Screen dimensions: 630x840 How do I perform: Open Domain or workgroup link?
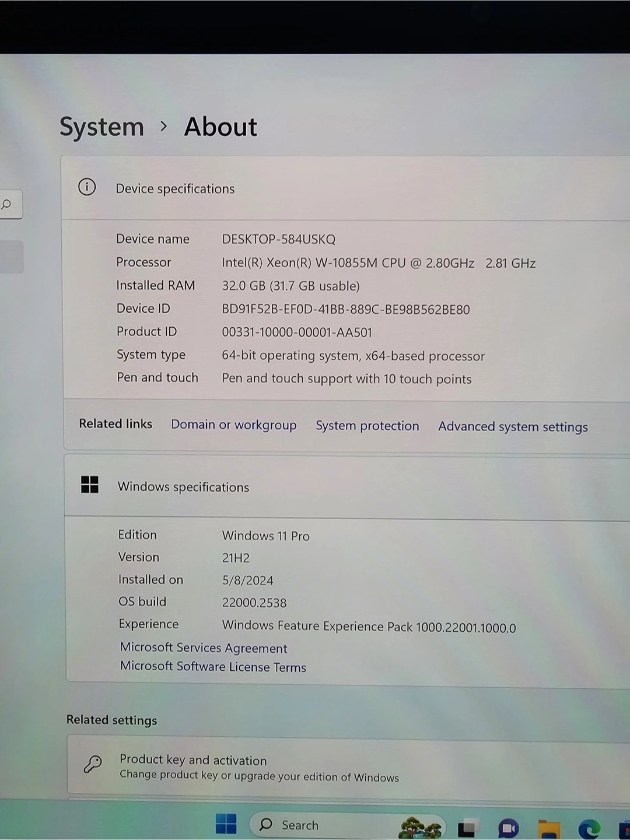pyautogui.click(x=233, y=425)
